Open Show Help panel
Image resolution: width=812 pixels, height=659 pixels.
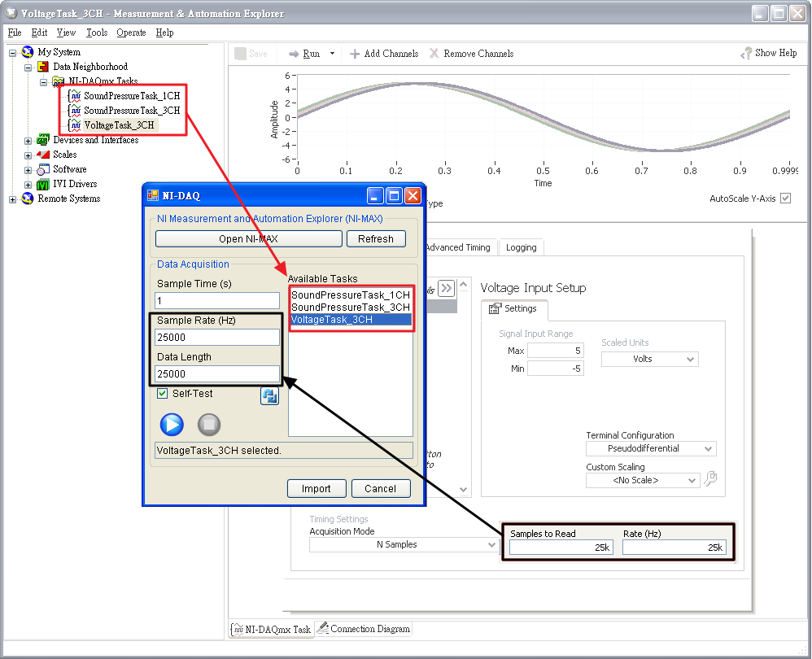pyautogui.click(x=769, y=53)
